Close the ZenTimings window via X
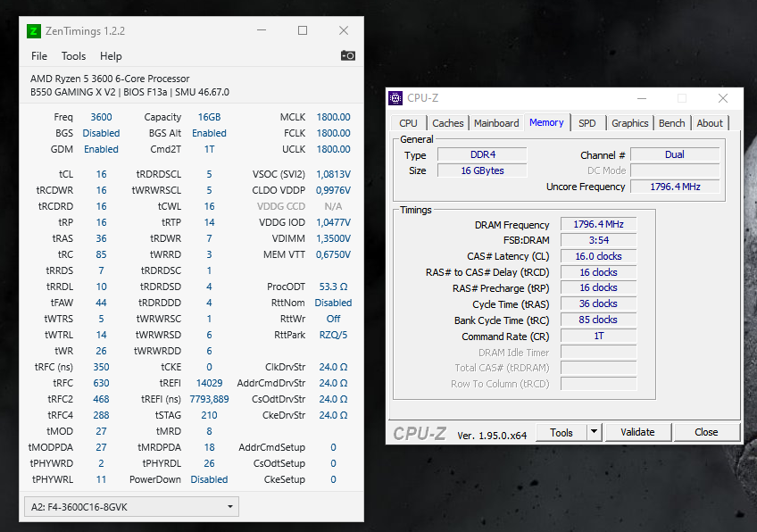The image size is (757, 532). pyautogui.click(x=344, y=30)
